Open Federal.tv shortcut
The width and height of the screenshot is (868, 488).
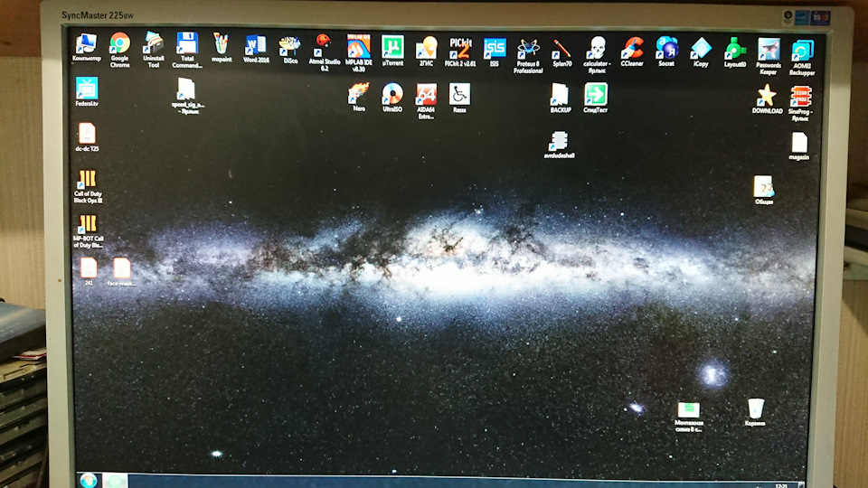[87, 92]
